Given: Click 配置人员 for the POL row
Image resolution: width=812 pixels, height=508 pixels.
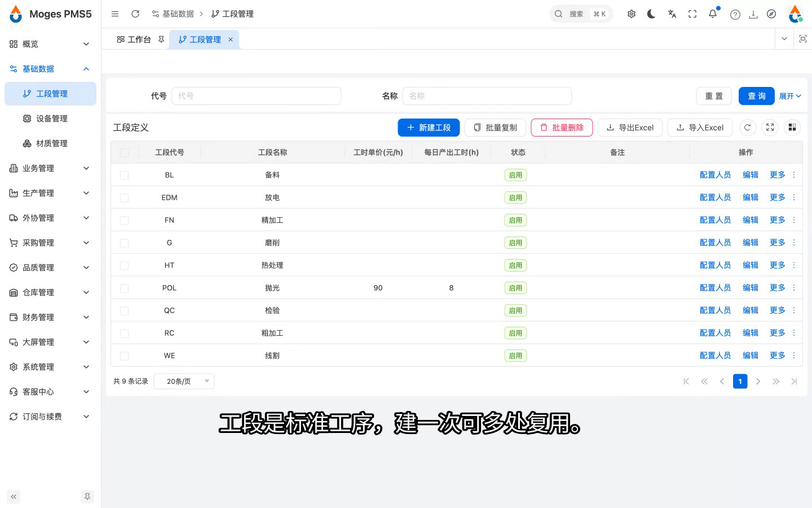Looking at the screenshot, I should coord(715,288).
